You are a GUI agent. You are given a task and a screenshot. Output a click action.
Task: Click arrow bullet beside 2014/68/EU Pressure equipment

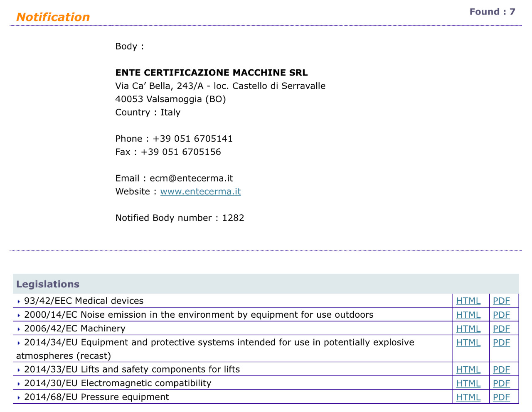(x=19, y=398)
